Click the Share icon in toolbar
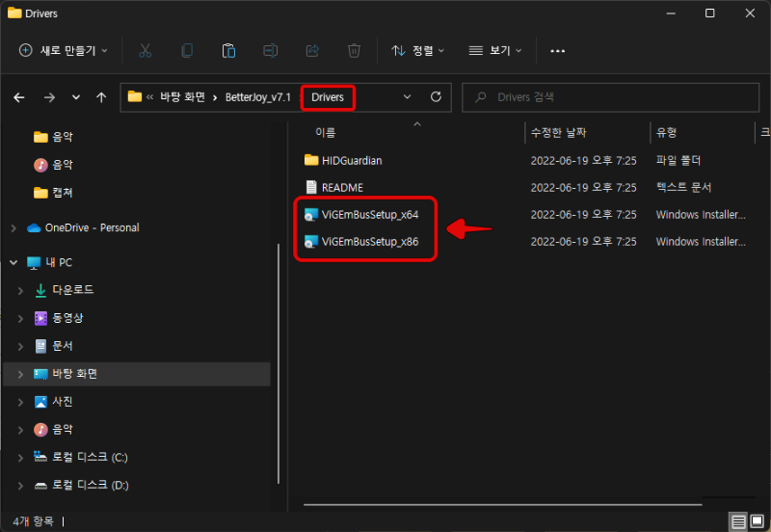Screen dimensions: 771x532 [x=312, y=51]
